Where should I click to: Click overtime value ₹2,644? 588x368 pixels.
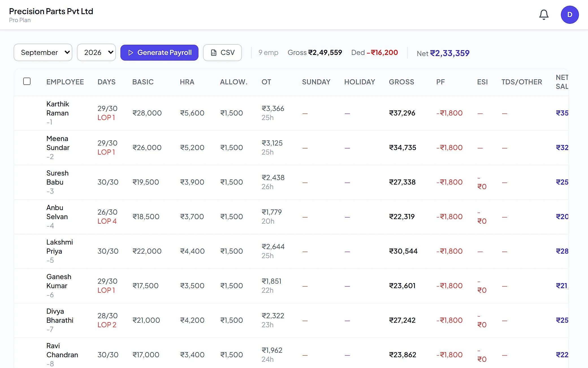(273, 247)
